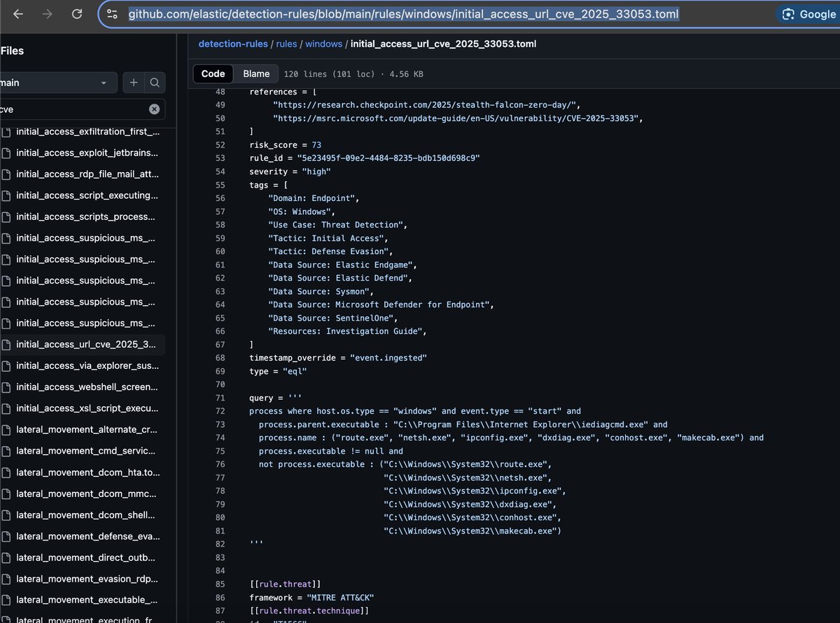Screen dimensions: 840x623
Task: Open the main branch dropdown
Action: (57, 83)
